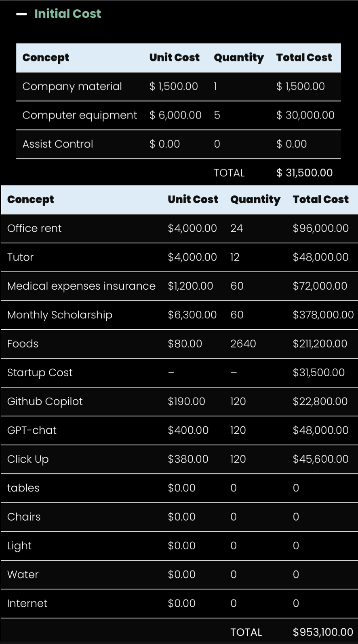Click the Foods quantity value 2640
This screenshot has height=644, width=358.
[x=243, y=344]
